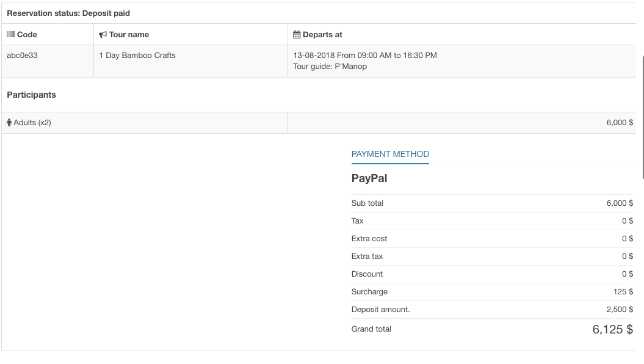Click the calendar icon beside Departs at

297,35
